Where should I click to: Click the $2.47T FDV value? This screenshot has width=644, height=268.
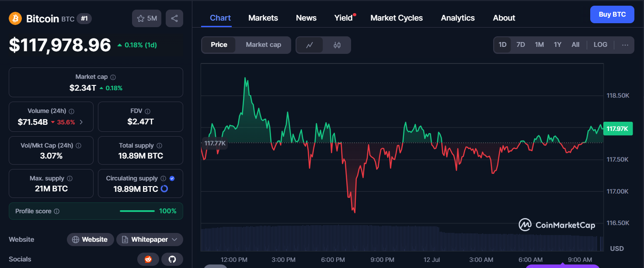coord(140,122)
